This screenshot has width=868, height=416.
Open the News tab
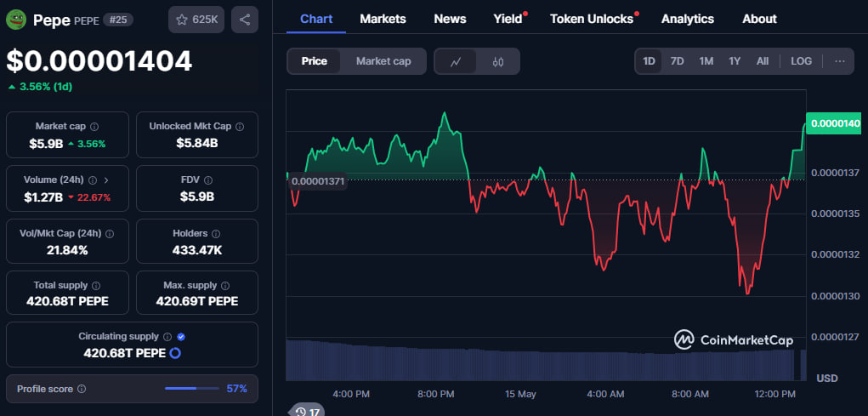[450, 19]
